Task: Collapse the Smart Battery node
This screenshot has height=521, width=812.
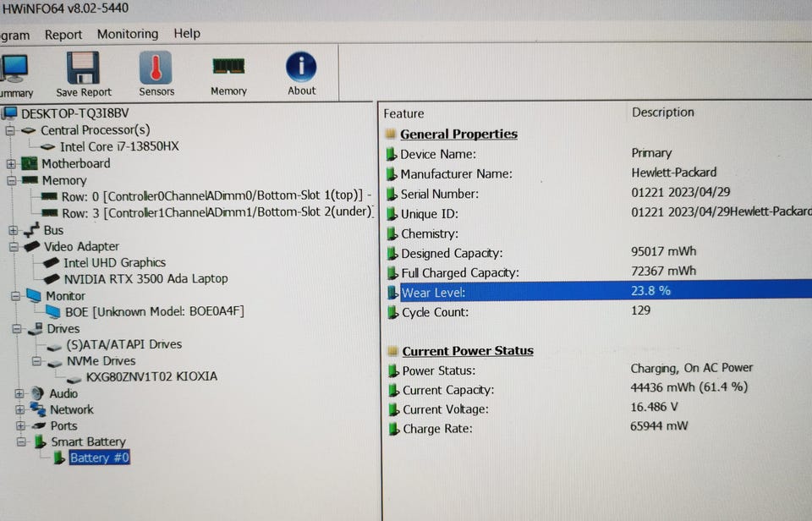Action: pyautogui.click(x=21, y=441)
